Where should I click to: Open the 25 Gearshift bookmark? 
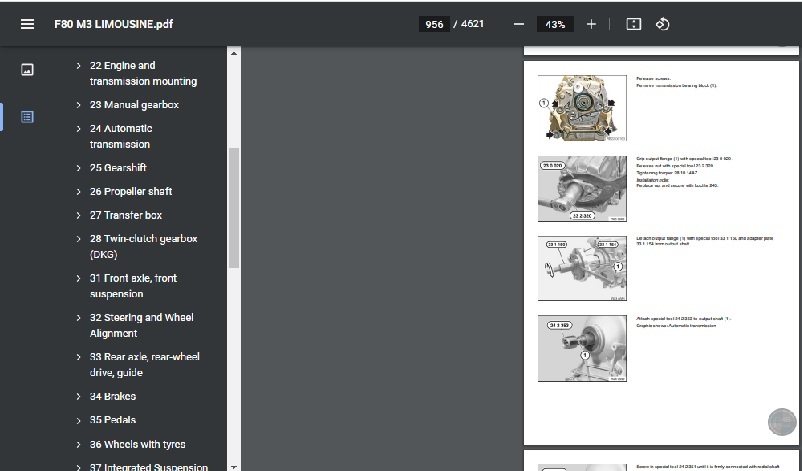click(118, 168)
